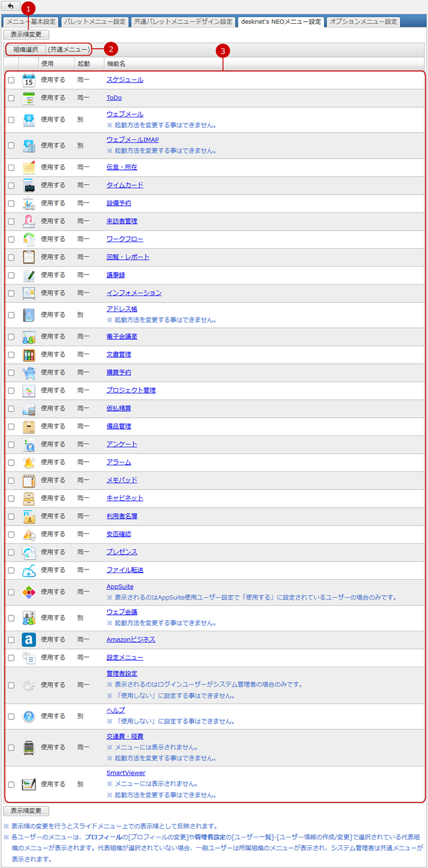Open the 管理者設定 link

coord(122,673)
